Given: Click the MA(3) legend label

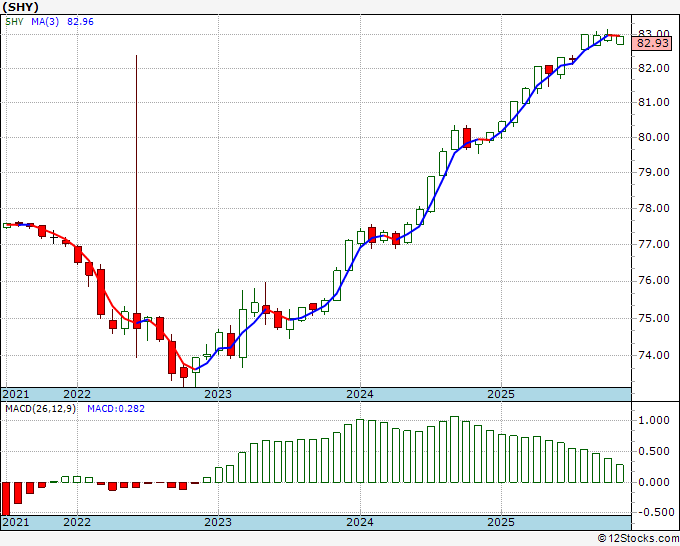Looking at the screenshot, I should (x=45, y=22).
